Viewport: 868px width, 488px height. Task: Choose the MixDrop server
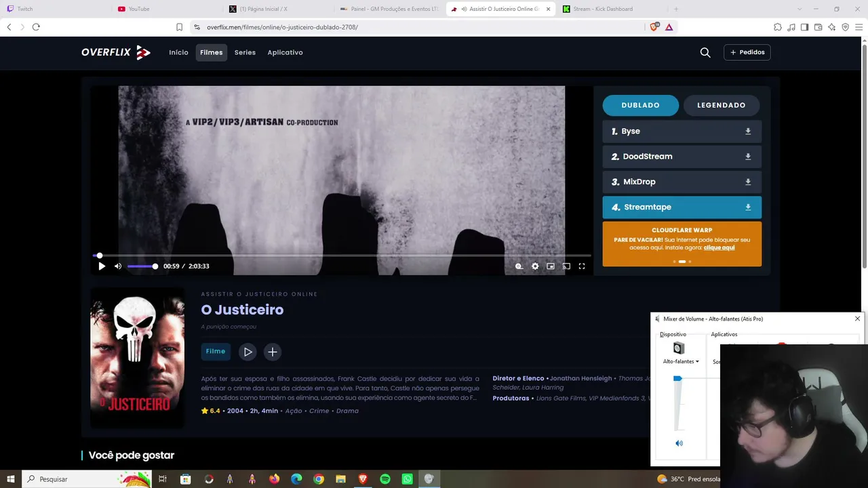[682, 182]
